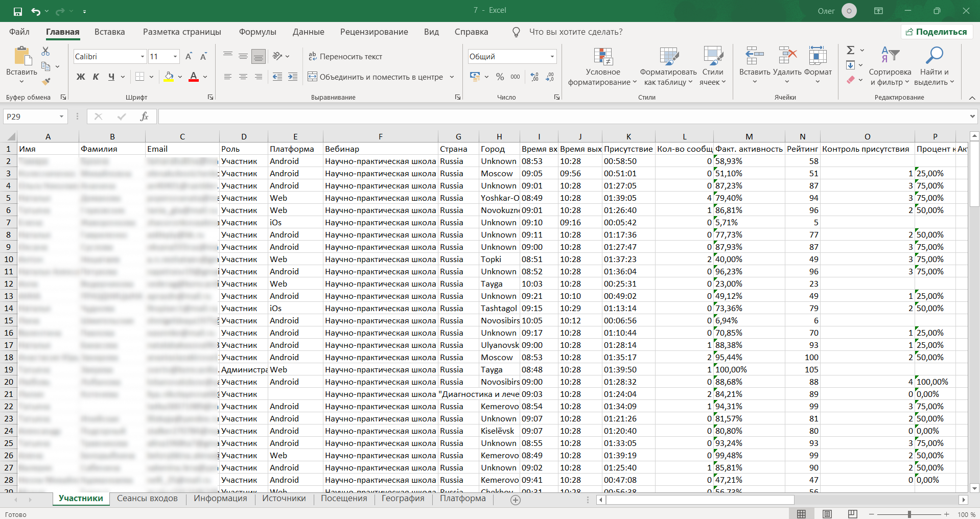Viewport: 980px width, 519px height.
Task: Apply accounting number format icon
Action: [475, 77]
